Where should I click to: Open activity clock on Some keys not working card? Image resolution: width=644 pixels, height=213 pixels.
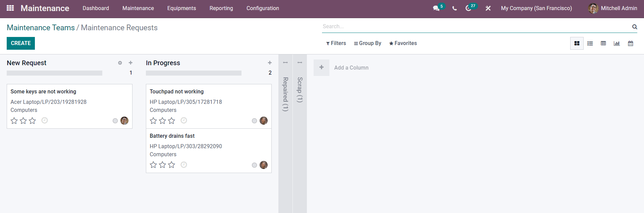[x=45, y=120]
